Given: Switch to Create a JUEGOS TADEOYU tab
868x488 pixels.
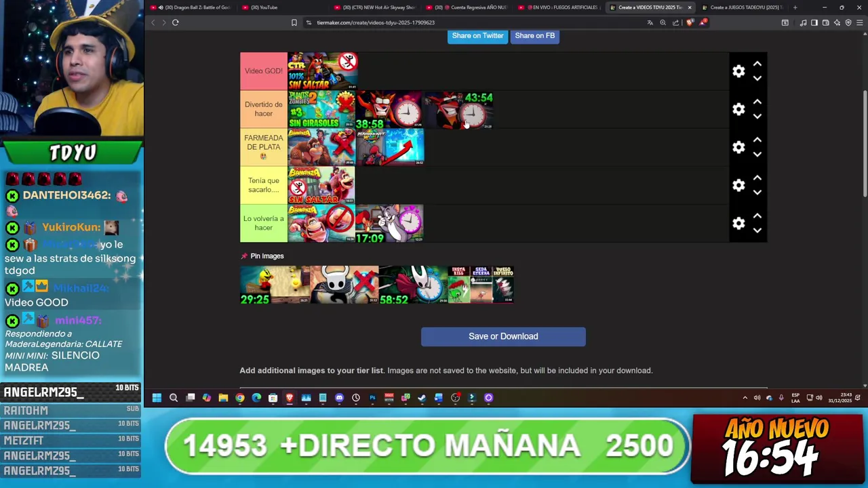Looking at the screenshot, I should point(742,7).
